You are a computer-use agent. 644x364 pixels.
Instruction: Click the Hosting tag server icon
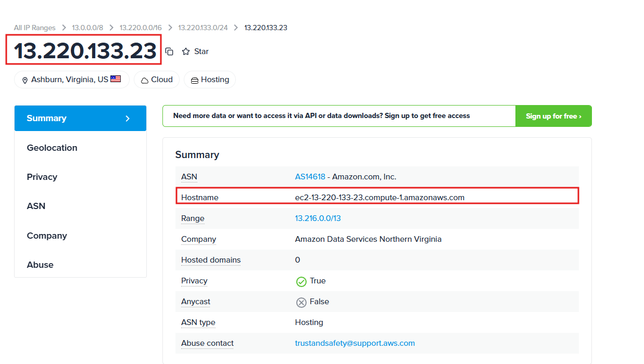pos(194,81)
